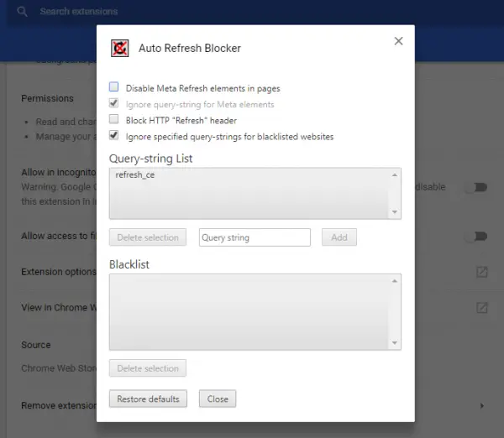Uncheck Ignore specified query-strings for blacklisted websites
504x438 pixels.
(113, 135)
